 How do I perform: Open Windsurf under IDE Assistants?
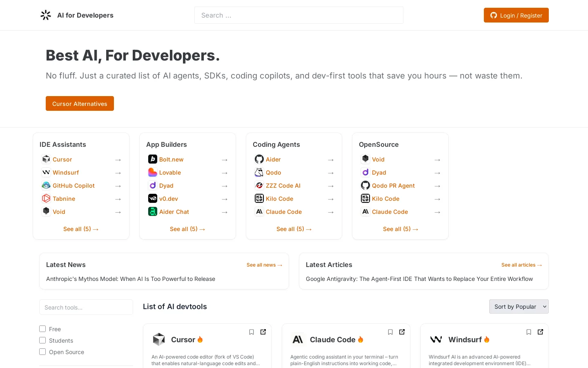click(x=66, y=173)
